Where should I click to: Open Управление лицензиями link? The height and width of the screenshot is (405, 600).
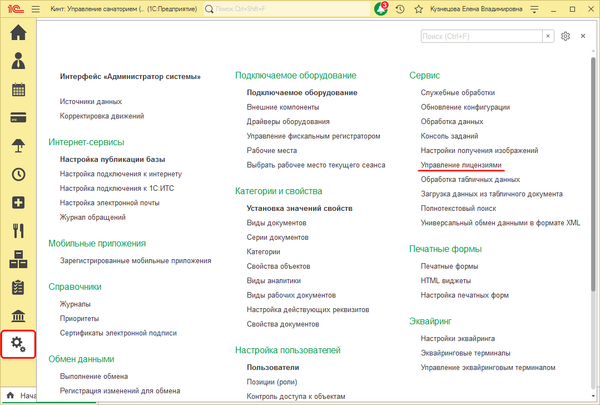click(461, 165)
